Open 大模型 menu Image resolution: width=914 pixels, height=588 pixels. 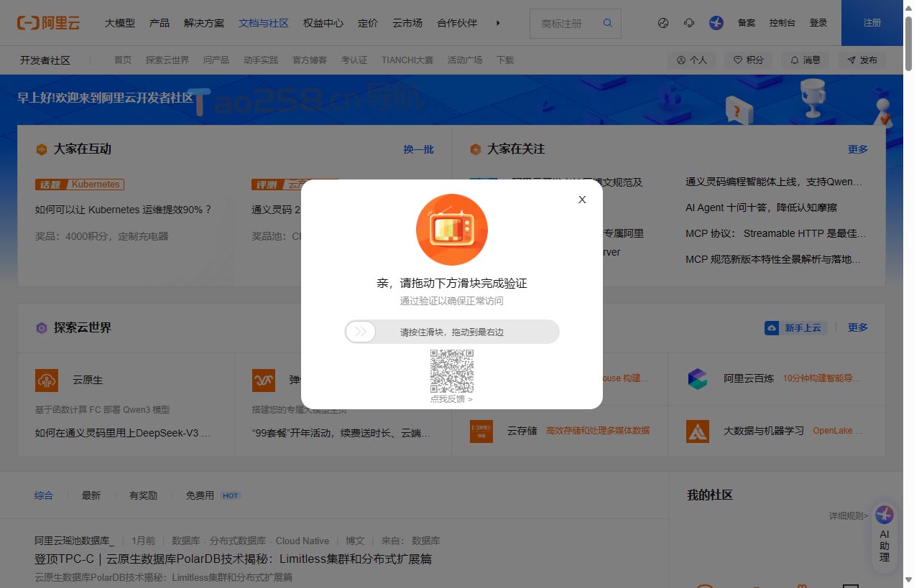coord(120,23)
